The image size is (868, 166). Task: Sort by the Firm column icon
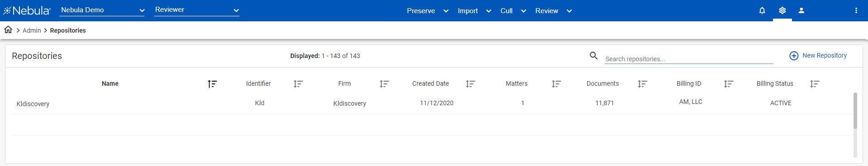(x=384, y=84)
